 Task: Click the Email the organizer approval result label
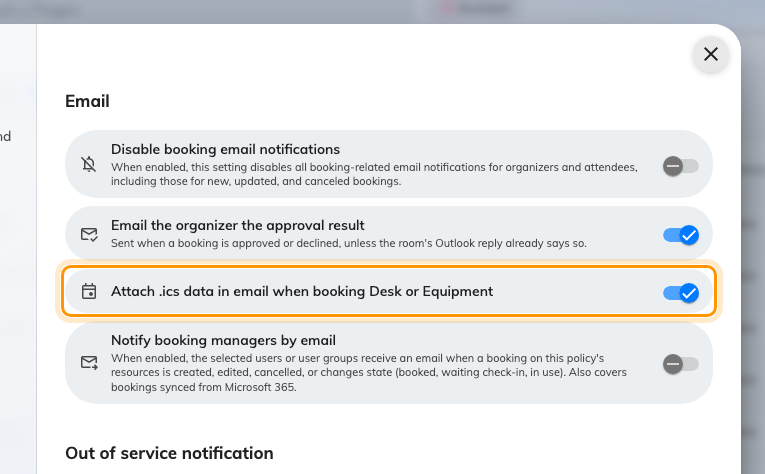pos(238,225)
